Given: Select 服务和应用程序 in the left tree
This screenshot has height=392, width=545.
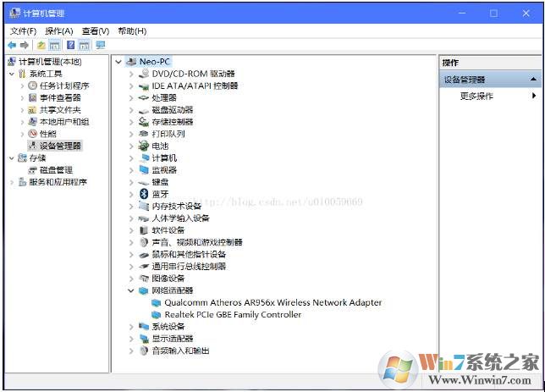Looking at the screenshot, I should (58, 182).
